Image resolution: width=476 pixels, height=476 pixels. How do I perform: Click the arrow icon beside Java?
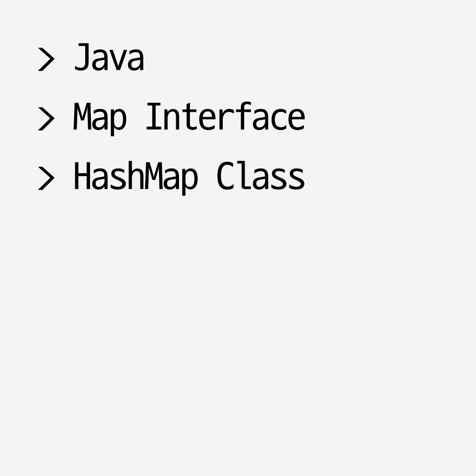[x=47, y=59]
